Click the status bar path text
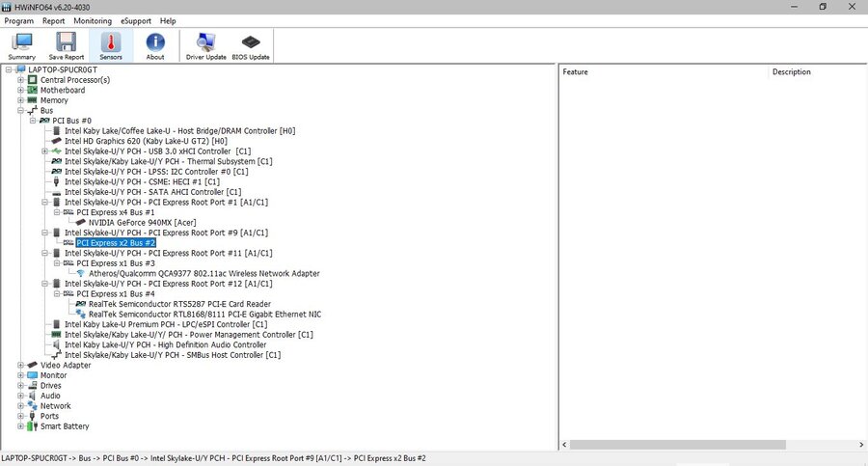This screenshot has width=868, height=466. coord(214,458)
